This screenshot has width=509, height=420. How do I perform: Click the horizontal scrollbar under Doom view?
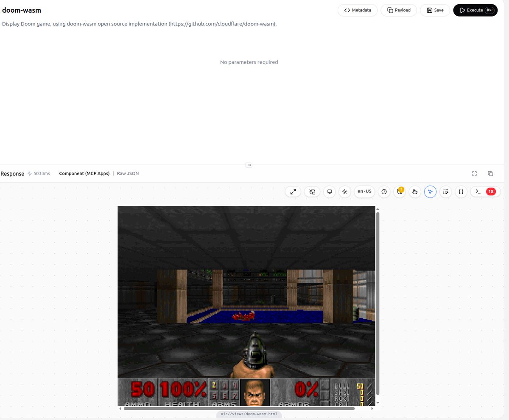(x=239, y=409)
